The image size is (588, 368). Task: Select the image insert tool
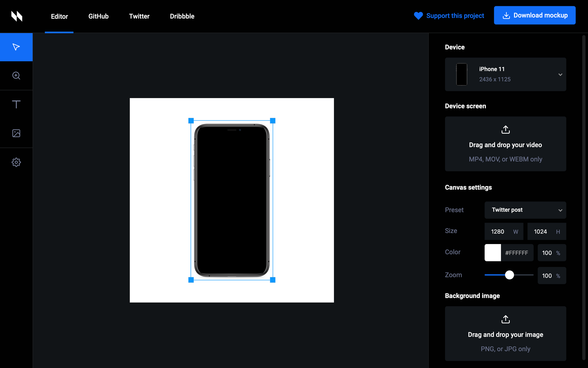coord(16,133)
